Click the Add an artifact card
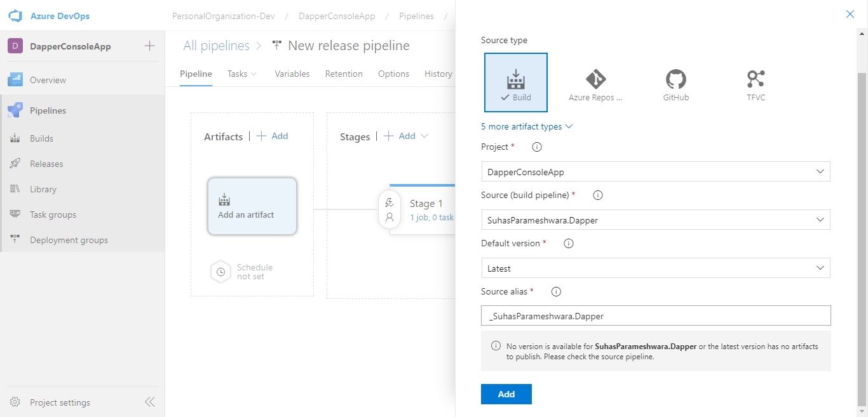 [252, 206]
